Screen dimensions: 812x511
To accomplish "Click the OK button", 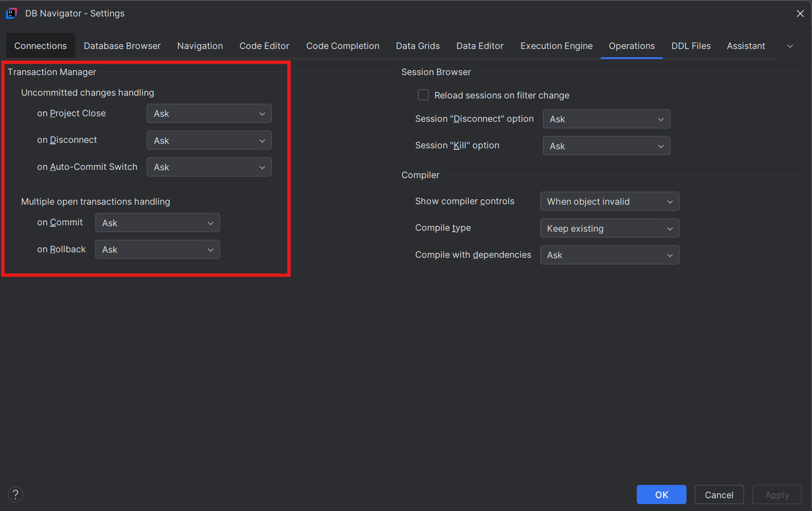I will 661,495.
